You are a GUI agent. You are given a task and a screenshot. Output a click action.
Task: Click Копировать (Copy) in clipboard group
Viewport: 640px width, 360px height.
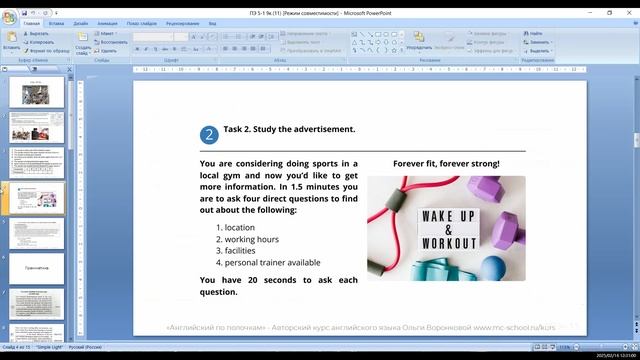(x=39, y=42)
